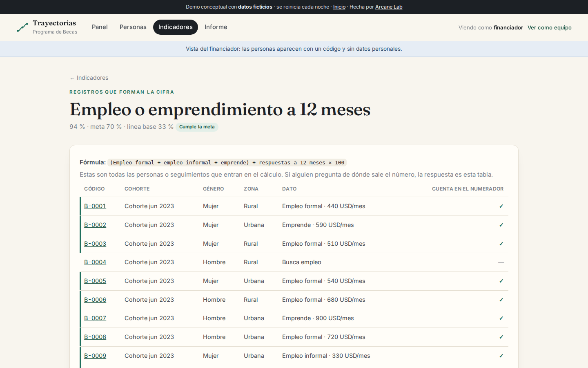Click "Empleo formal · 680 USD/mes" cell

click(324, 300)
